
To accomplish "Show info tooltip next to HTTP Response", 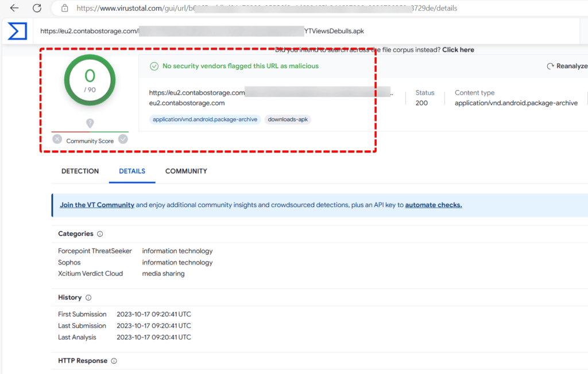I will [114, 361].
